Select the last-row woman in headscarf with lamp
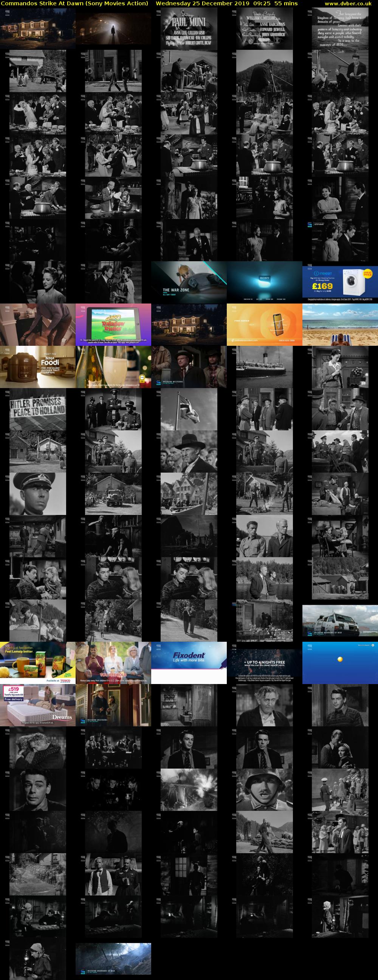The image size is (378, 980). tap(38, 959)
